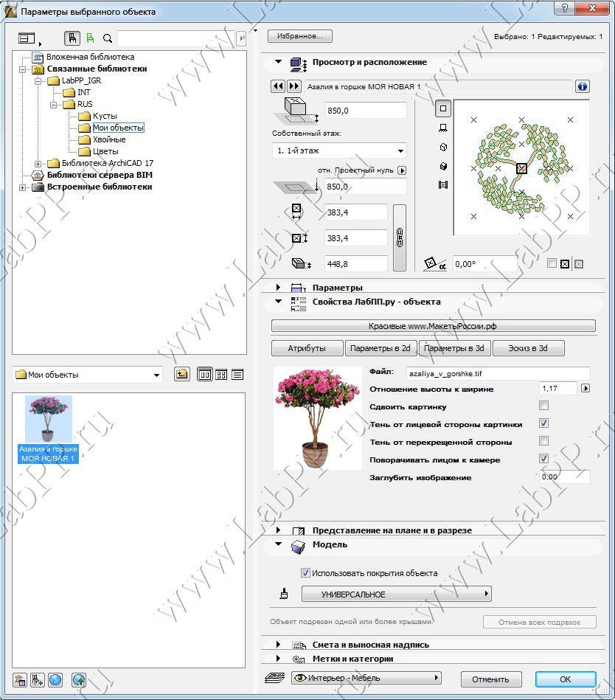
Task: Expand Смета и выносная надпись section
Action: click(x=278, y=644)
